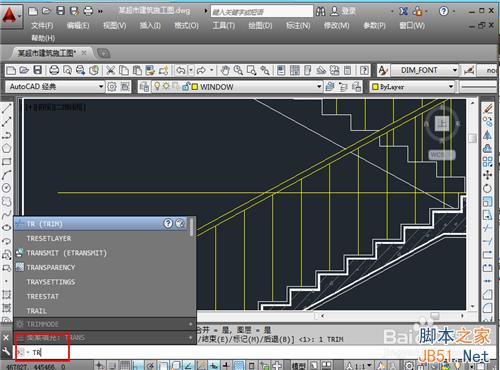Viewport: 500px width, 370px height.
Task: Select the Chamfer tool in Modify toolbar
Action: [488, 294]
